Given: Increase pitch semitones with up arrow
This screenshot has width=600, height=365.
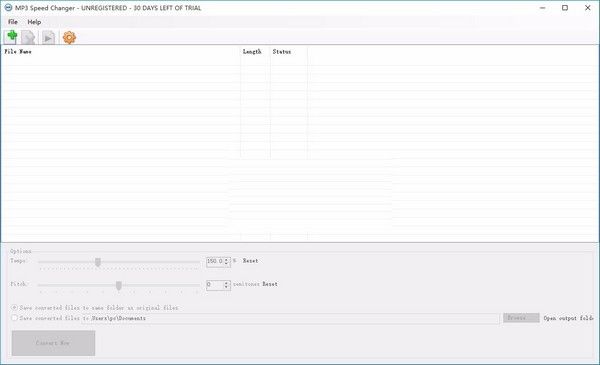Looking at the screenshot, I should [x=227, y=283].
